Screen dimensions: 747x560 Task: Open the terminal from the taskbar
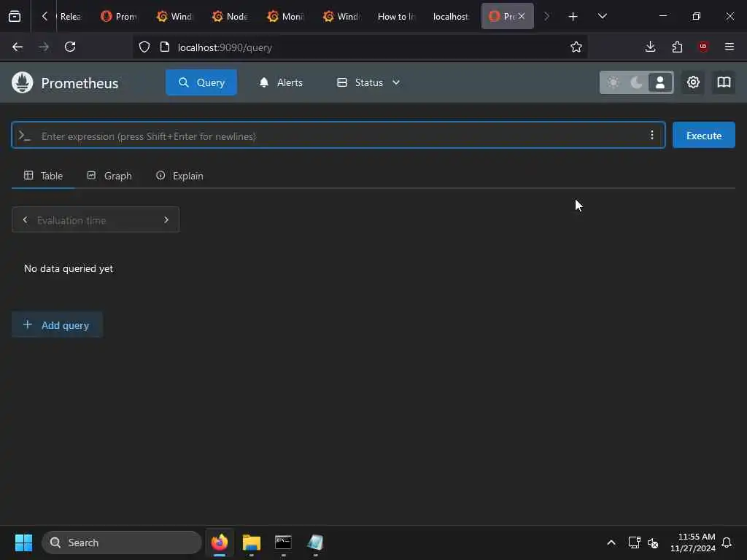pyautogui.click(x=283, y=542)
